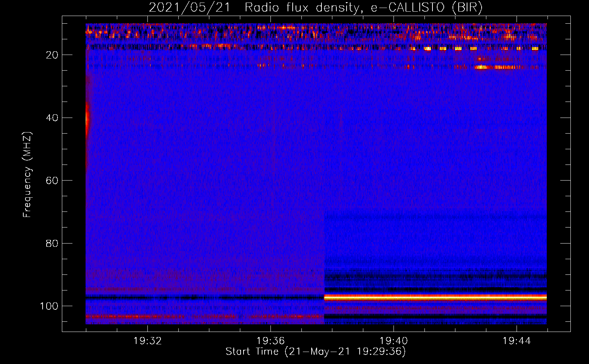Click the 80 MHz frequency tick label
The width and height of the screenshot is (589, 364).
pyautogui.click(x=52, y=244)
